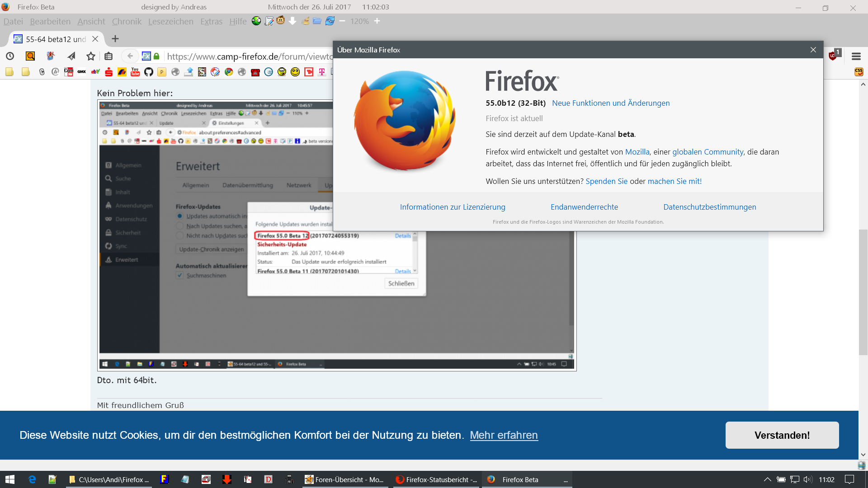The width and height of the screenshot is (868, 488).
Task: Click the page vertical scrollbar thumb
Action: (863, 291)
